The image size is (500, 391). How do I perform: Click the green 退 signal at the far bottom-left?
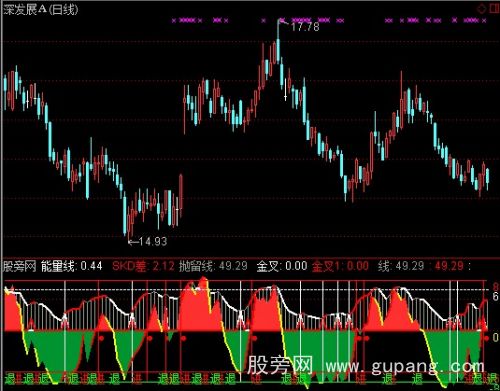pyautogui.click(x=10, y=379)
